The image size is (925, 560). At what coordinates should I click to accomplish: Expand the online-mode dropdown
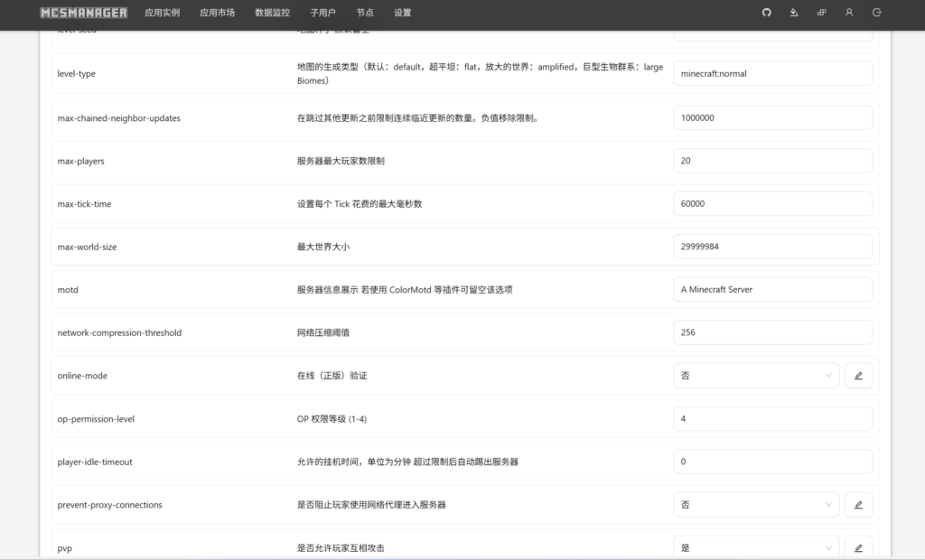pyautogui.click(x=756, y=376)
